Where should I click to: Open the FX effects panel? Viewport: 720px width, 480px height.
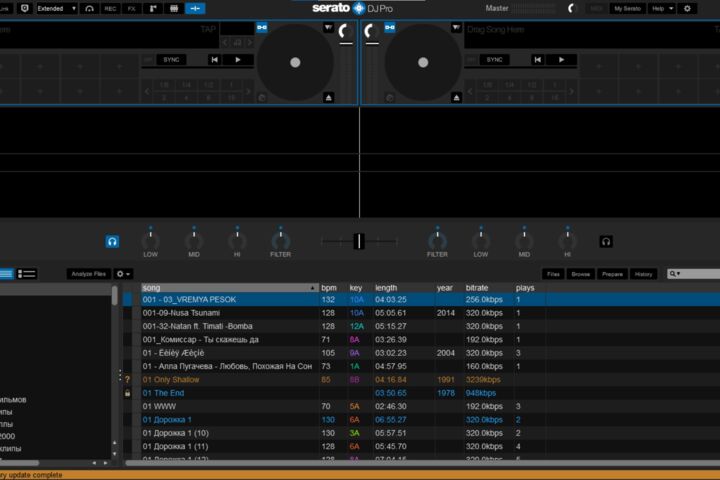tap(131, 8)
